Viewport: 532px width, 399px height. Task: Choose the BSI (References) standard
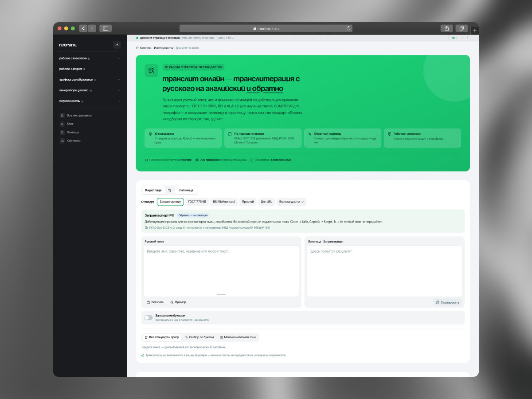(224, 202)
